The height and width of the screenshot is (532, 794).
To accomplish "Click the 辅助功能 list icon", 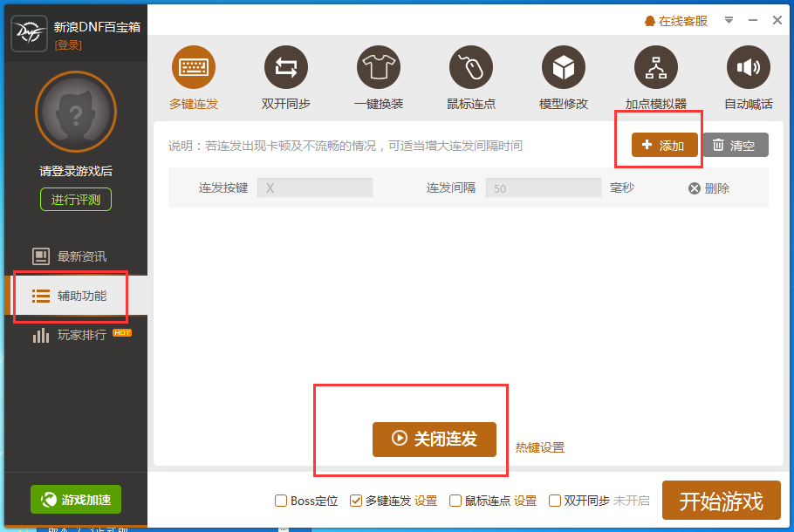I will click(40, 296).
